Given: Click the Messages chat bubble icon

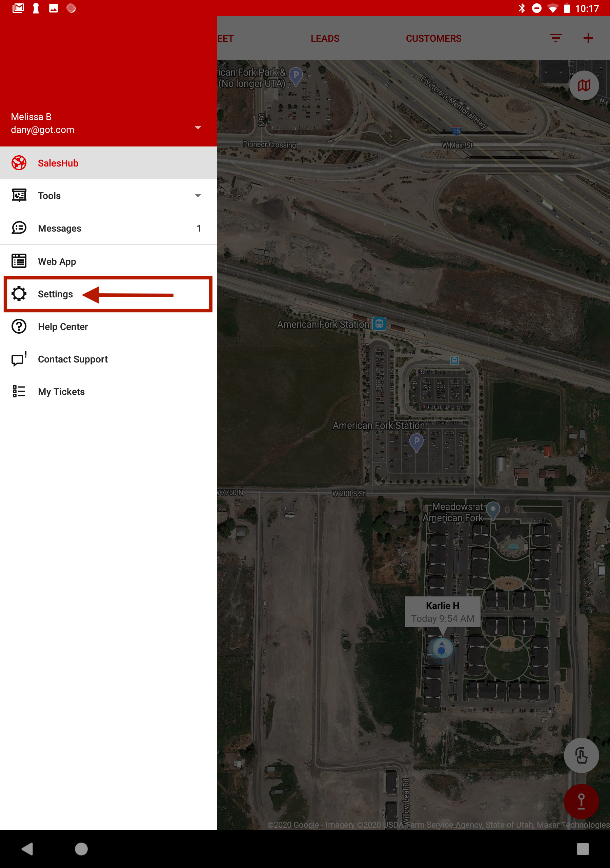Looking at the screenshot, I should 19,228.
